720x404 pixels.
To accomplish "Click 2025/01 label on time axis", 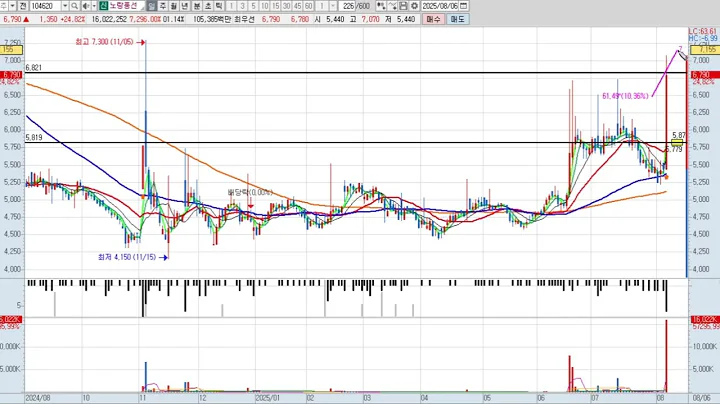I will click(268, 398).
